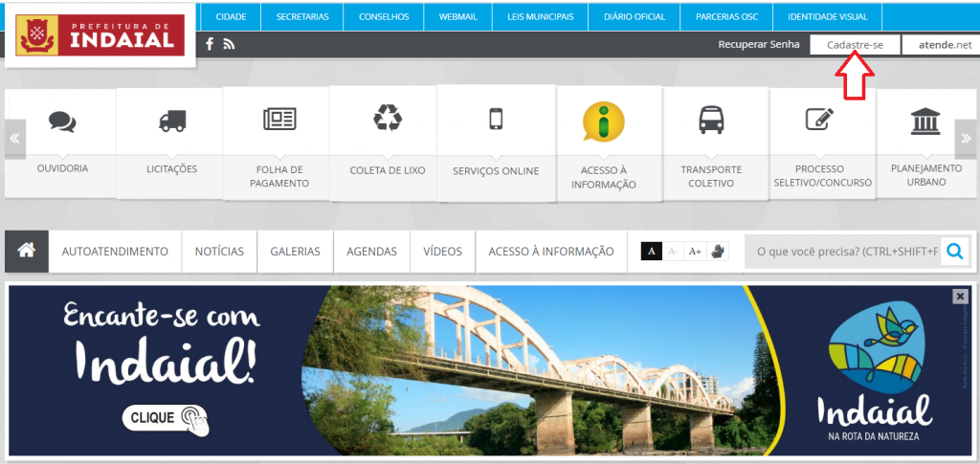
Task: Click the Facebook icon in header
Action: pos(210,44)
